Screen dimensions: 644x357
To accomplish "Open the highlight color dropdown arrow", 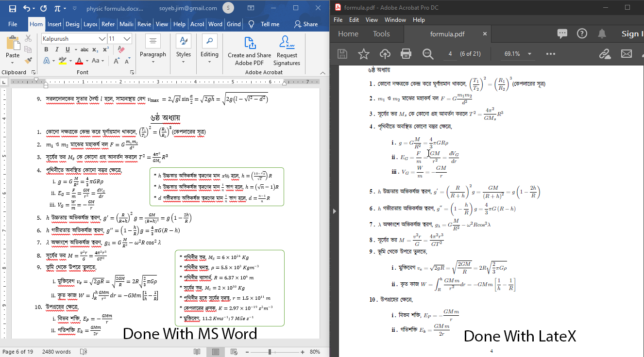I will 70,61.
